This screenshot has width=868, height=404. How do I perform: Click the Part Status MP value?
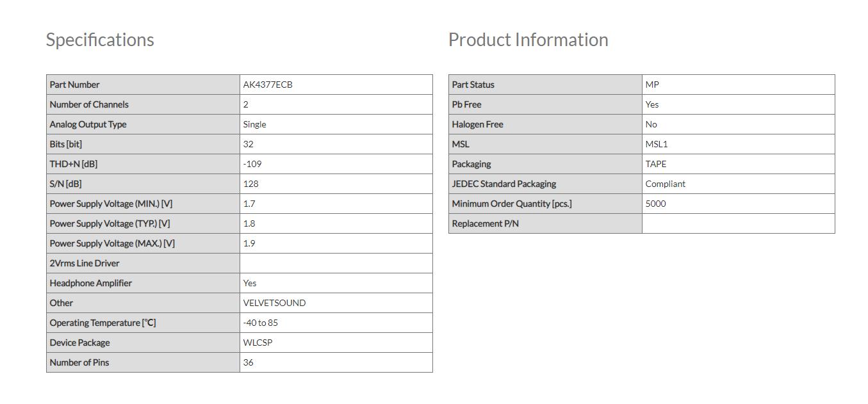pyautogui.click(x=652, y=85)
